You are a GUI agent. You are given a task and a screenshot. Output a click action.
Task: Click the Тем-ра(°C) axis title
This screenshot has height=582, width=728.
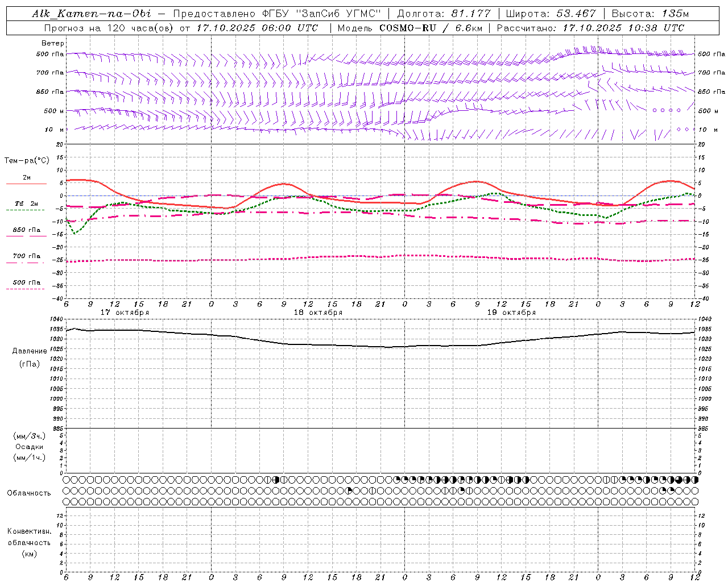point(27,161)
